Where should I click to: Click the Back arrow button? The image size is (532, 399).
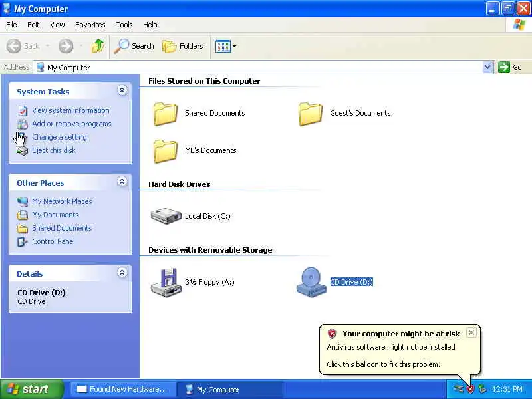point(14,46)
